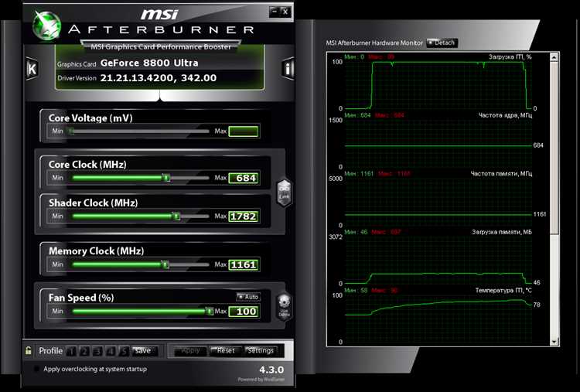The height and width of the screenshot is (392, 580).
Task: Click the Shader Clock value field showing 1782
Action: coord(244,216)
